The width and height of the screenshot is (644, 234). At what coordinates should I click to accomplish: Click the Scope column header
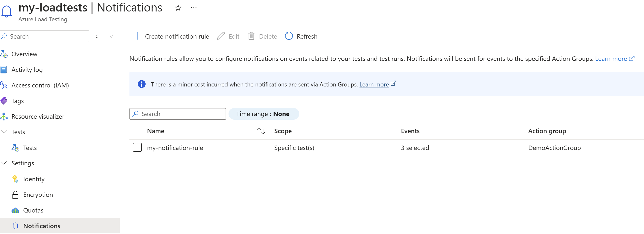[x=283, y=131]
